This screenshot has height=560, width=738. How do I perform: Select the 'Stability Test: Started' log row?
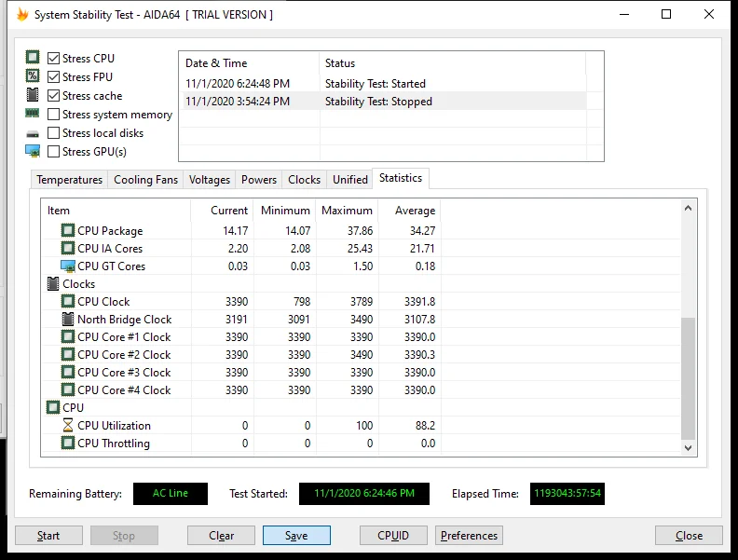click(383, 84)
